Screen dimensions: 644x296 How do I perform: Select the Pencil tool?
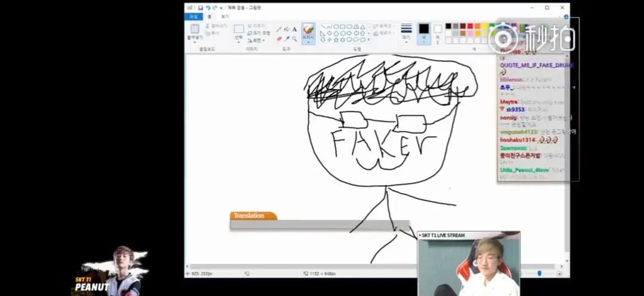click(x=279, y=29)
